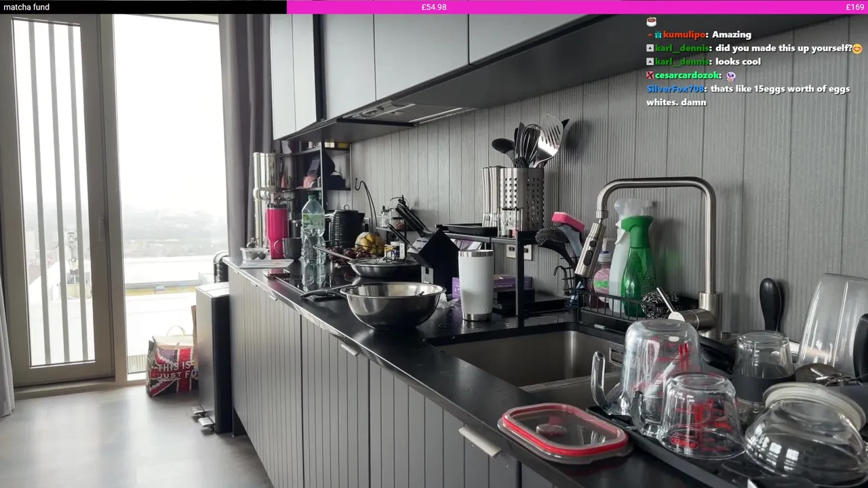Click the magenta matcha fund progress bar
Image resolution: width=868 pixels, height=488 pixels.
click(x=577, y=7)
